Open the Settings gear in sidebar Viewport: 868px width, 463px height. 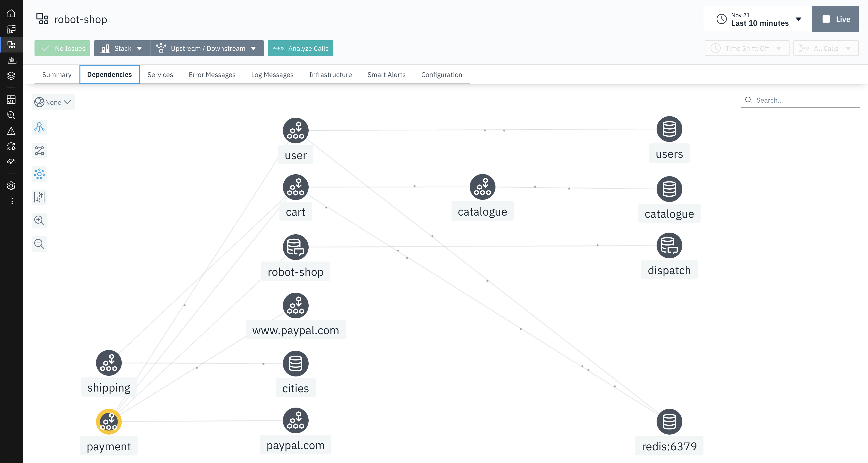[x=11, y=186]
